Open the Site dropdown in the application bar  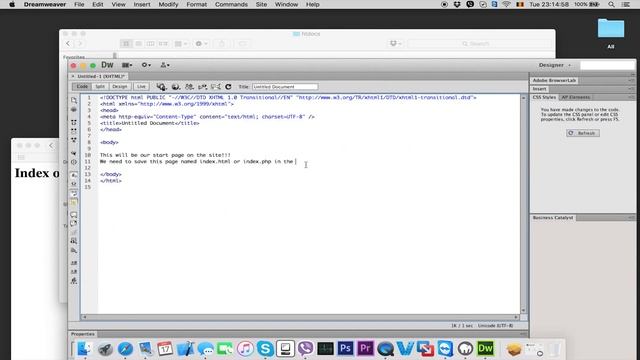(165, 65)
